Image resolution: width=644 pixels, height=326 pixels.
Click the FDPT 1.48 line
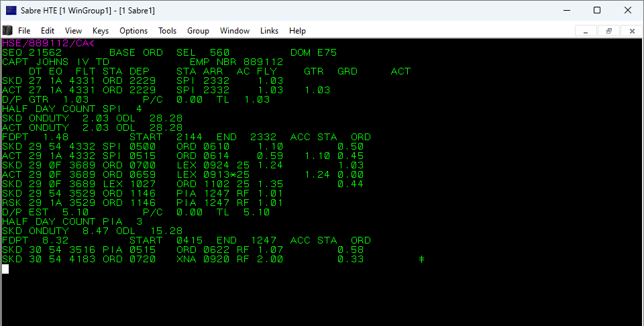click(186, 138)
